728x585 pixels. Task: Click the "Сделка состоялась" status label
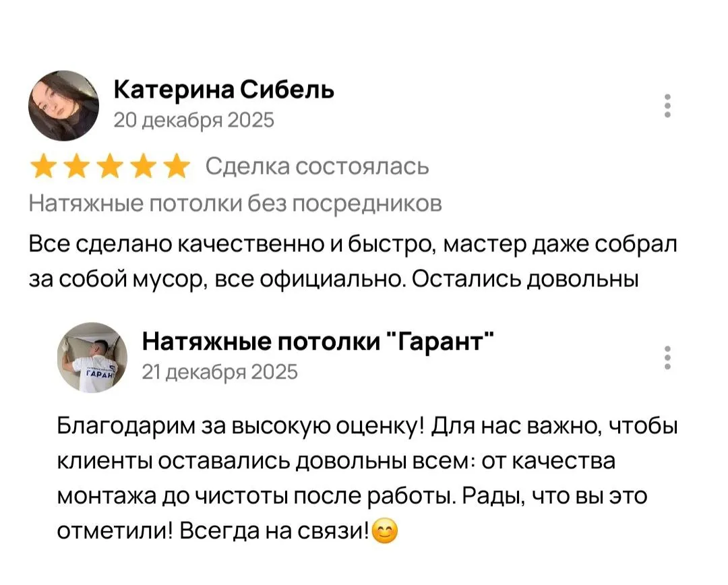tap(317, 166)
